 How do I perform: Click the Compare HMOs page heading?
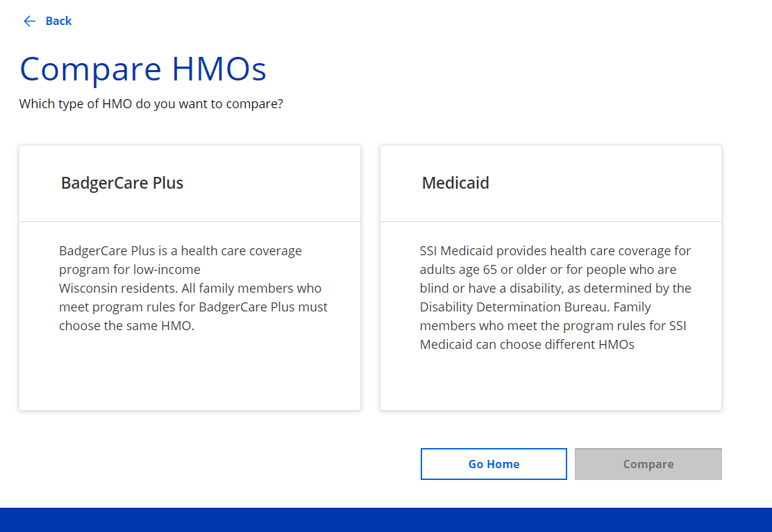coord(143,69)
